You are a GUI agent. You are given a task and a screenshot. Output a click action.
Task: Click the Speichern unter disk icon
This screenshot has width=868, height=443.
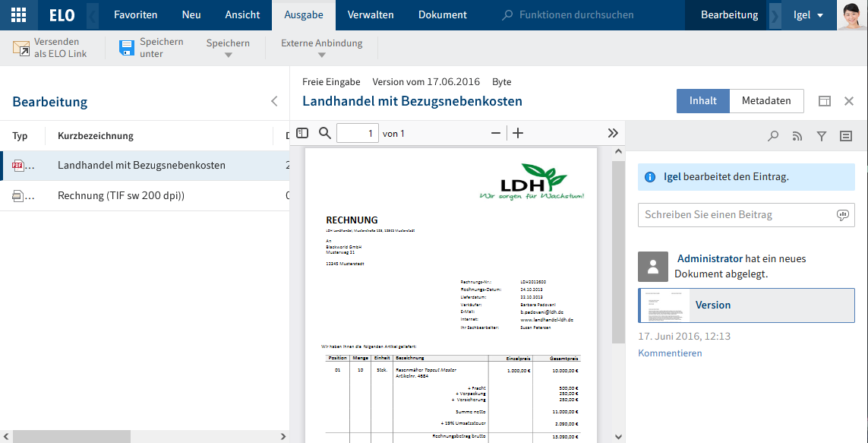click(x=127, y=49)
